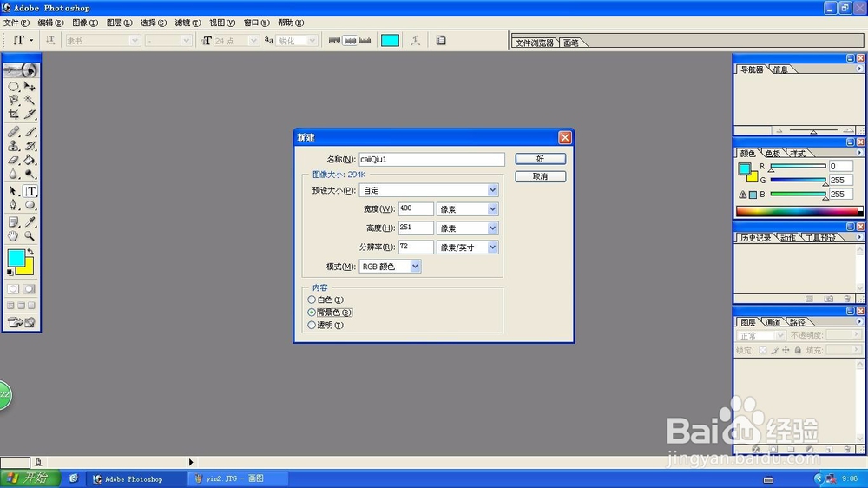Switch to the Actions tab

(x=788, y=238)
